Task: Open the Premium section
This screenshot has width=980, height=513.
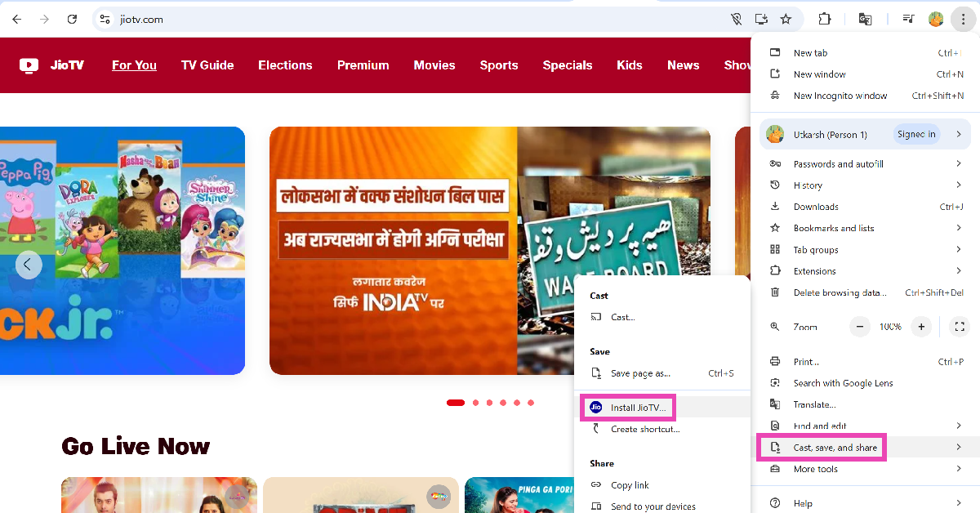Action: pyautogui.click(x=363, y=65)
